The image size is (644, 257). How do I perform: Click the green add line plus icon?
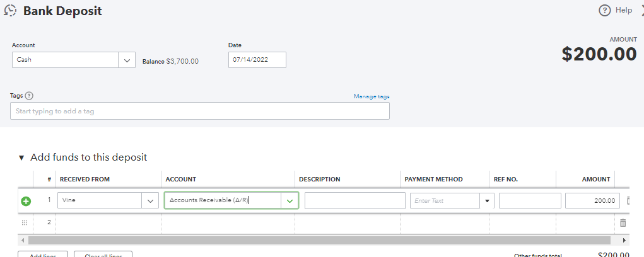[26, 202]
